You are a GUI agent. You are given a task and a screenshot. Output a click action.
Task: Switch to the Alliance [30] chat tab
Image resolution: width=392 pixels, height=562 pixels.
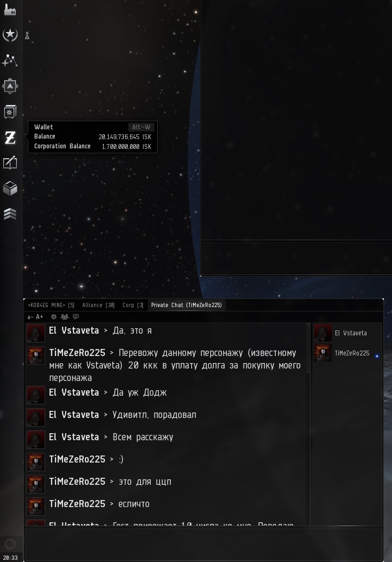click(98, 305)
